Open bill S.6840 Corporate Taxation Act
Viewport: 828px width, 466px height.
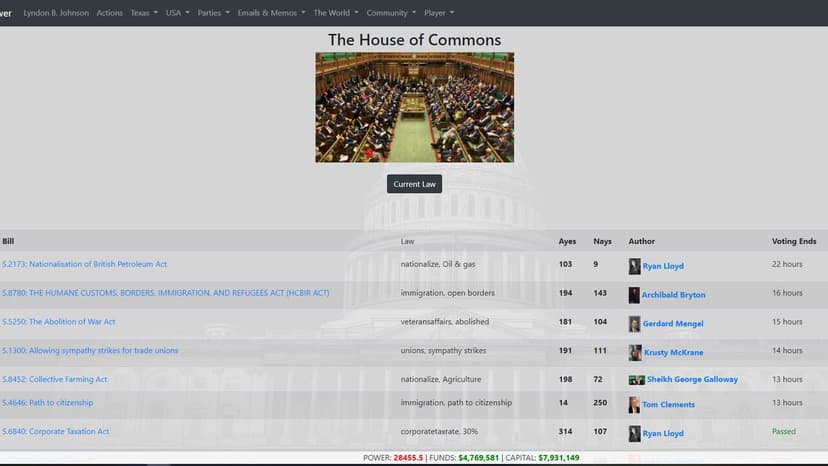pos(56,432)
